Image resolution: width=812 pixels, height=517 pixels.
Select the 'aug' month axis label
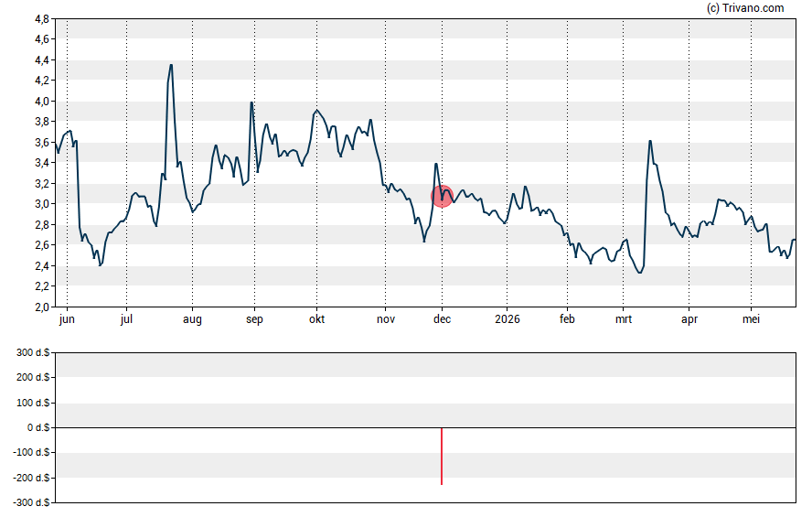point(192,319)
